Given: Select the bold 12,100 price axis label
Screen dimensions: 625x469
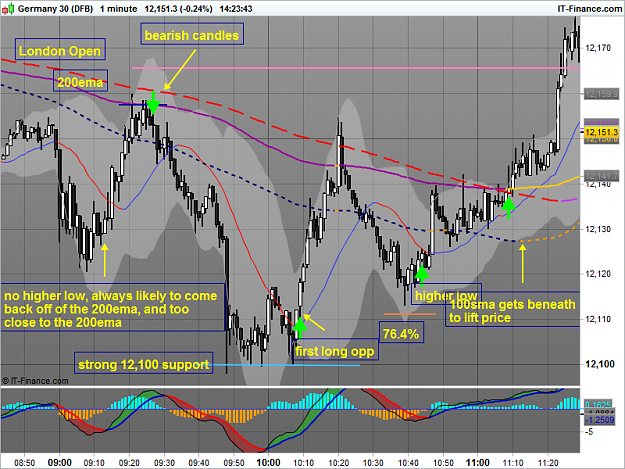Looking at the screenshot, I should pyautogui.click(x=599, y=364).
